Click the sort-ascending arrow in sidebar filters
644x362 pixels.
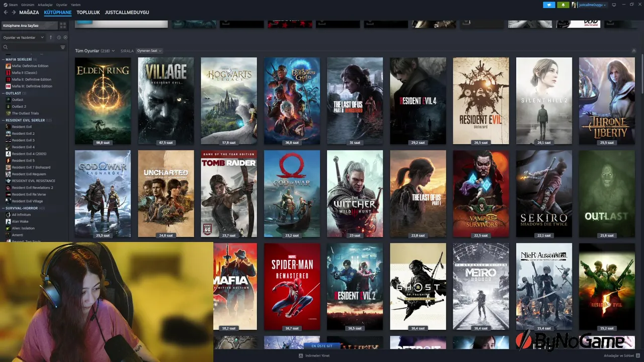(x=50, y=37)
